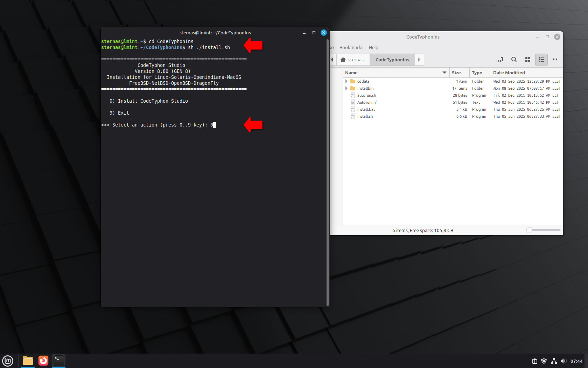Click the terminal vertical scrollbar
The image size is (588, 368).
(328, 172)
